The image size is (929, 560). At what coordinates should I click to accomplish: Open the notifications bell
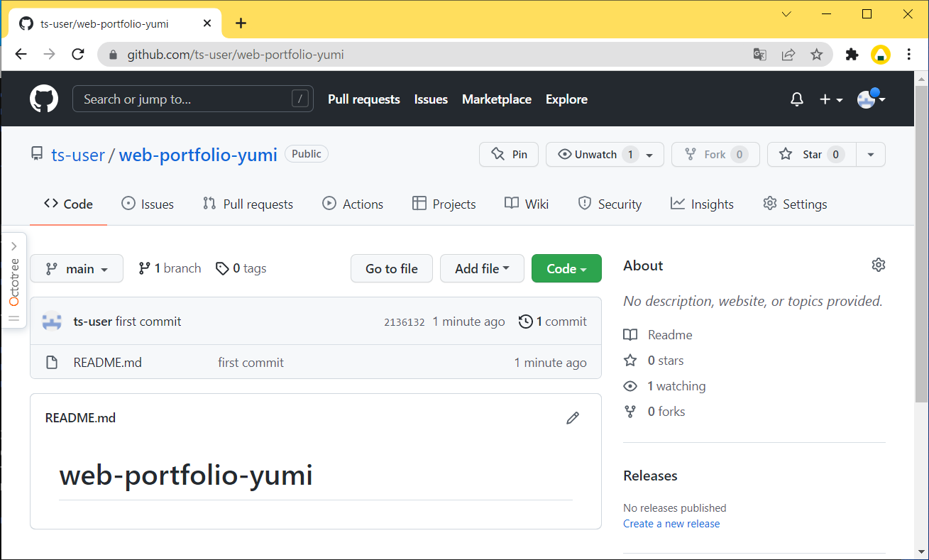pos(797,99)
